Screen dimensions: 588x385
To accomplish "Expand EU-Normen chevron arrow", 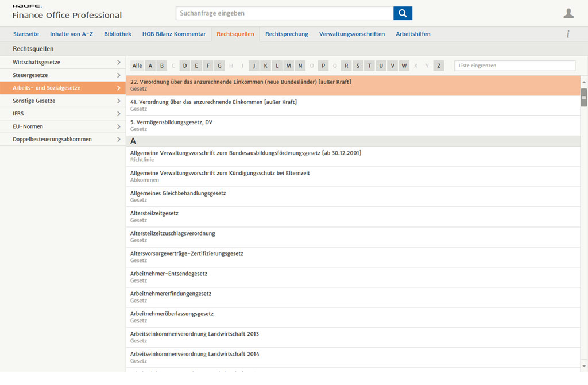I will [x=118, y=126].
